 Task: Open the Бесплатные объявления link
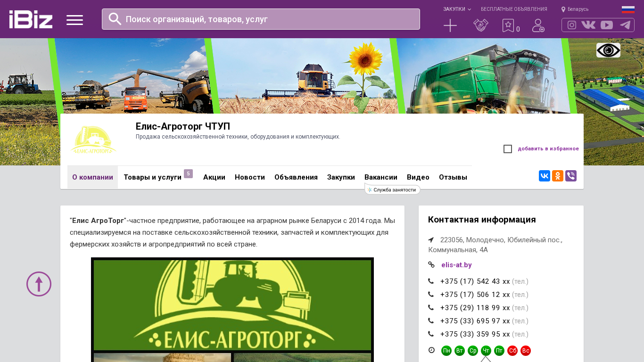tap(514, 9)
